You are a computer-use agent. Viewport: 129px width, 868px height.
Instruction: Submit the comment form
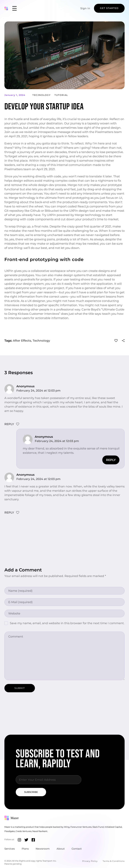[20, 688]
